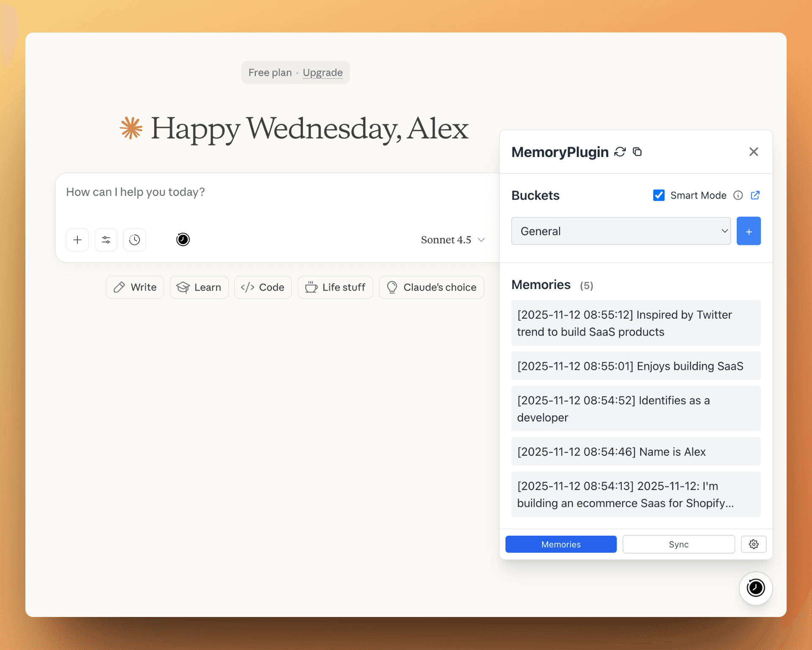Image resolution: width=812 pixels, height=650 pixels.
Task: Expand the General bucket dropdown
Action: [620, 231]
